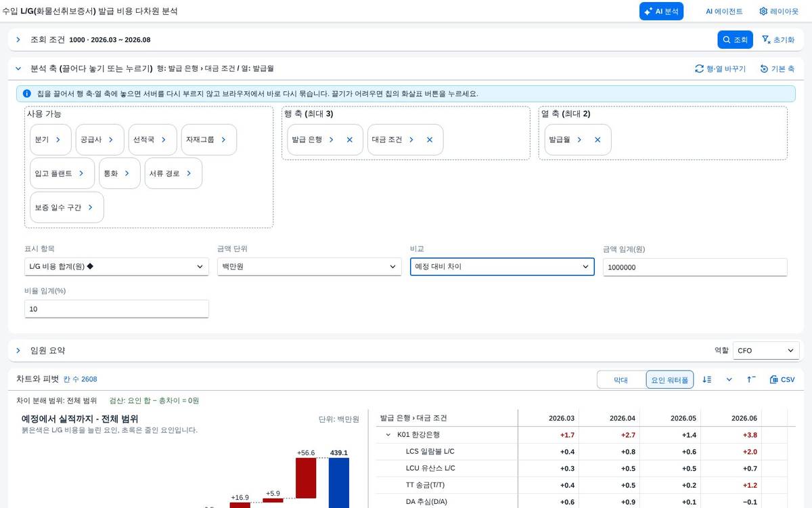This screenshot has height=508, width=812.
Task: Expand the 조회 조건 section
Action: 18,39
